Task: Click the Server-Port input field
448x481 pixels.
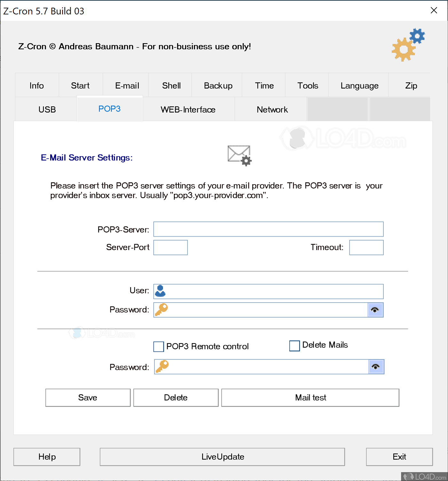Action: (170, 248)
